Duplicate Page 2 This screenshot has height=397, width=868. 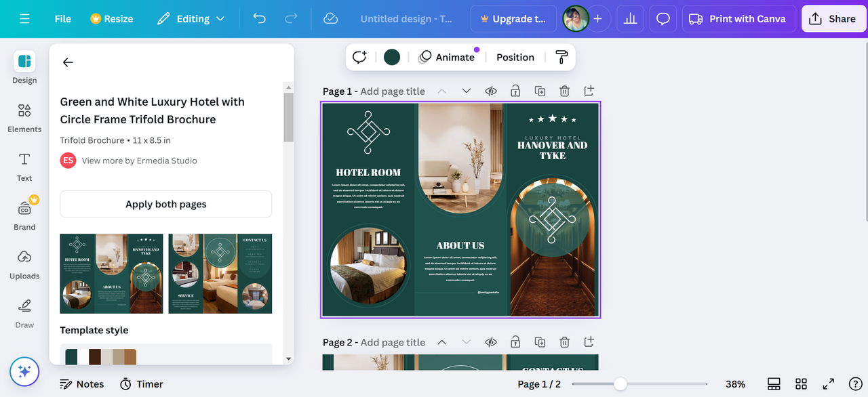pos(540,342)
